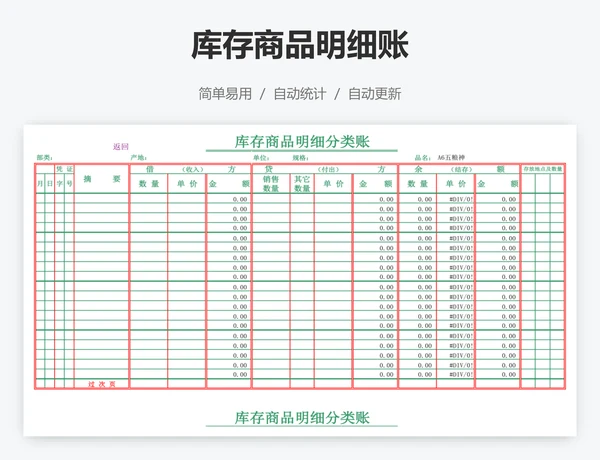Click the 贷(付出)方 section header

(325, 169)
